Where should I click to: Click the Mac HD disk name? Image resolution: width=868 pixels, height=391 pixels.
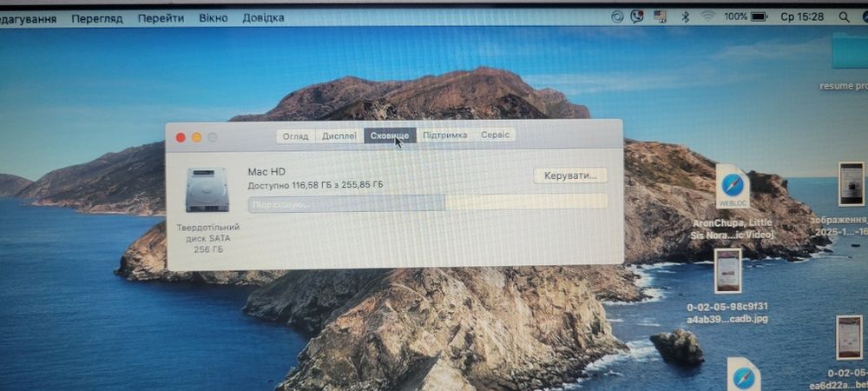point(266,172)
